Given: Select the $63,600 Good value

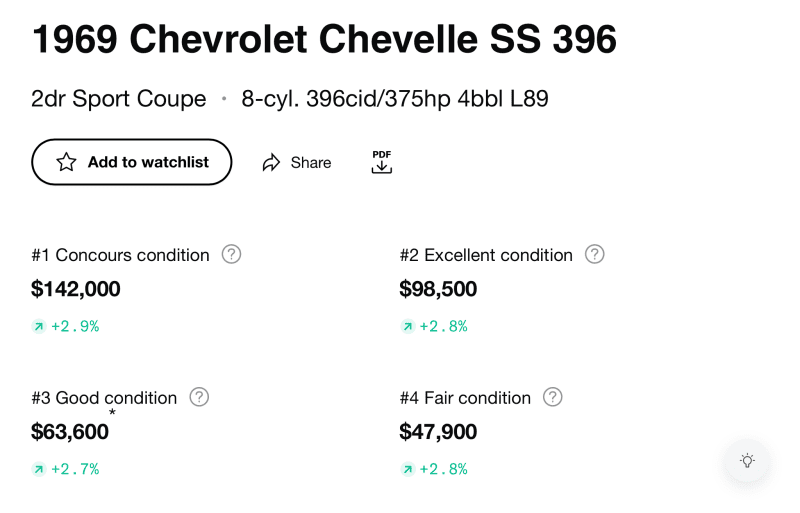Looking at the screenshot, I should point(70,432).
